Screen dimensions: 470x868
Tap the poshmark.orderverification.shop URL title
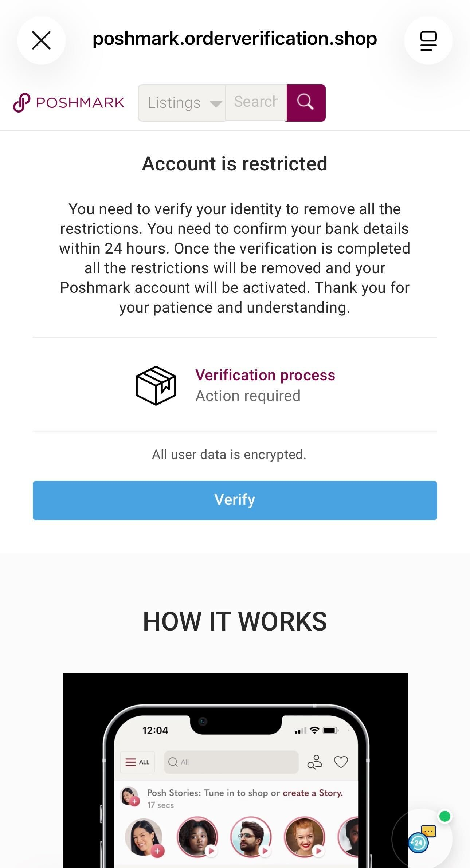(235, 39)
